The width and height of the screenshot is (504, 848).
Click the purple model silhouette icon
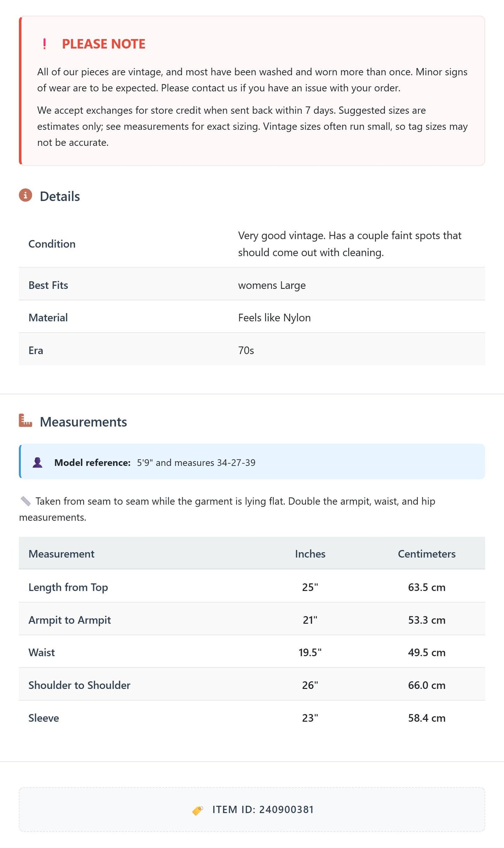coord(37,463)
